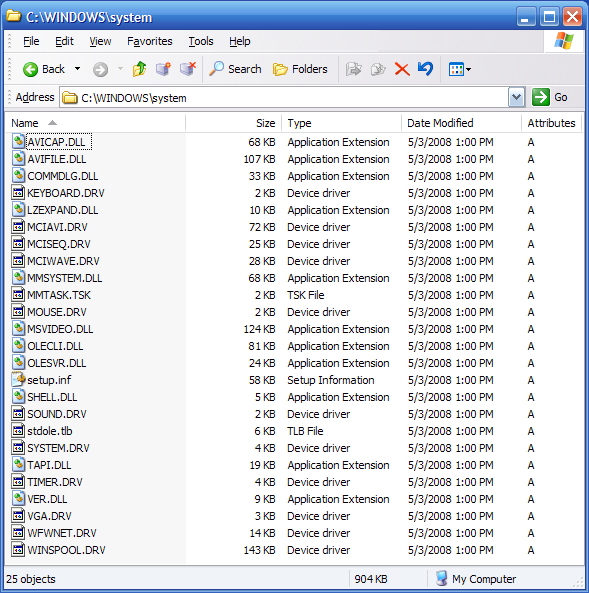Select the MCISEQ.DRV file icon
The image size is (589, 593).
coord(18,244)
